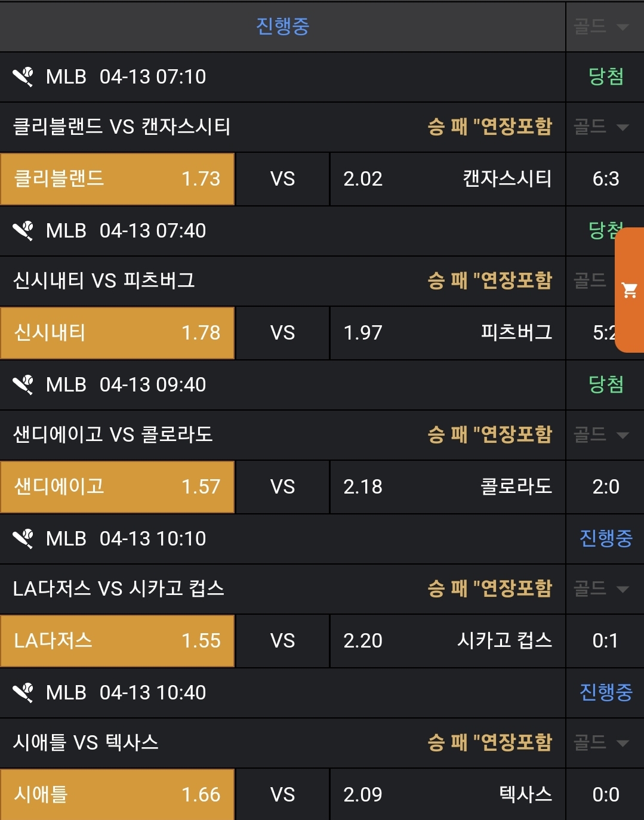Expand 골드 dropdown in LA다저스 VS 시카고 컵스 row

(x=602, y=588)
